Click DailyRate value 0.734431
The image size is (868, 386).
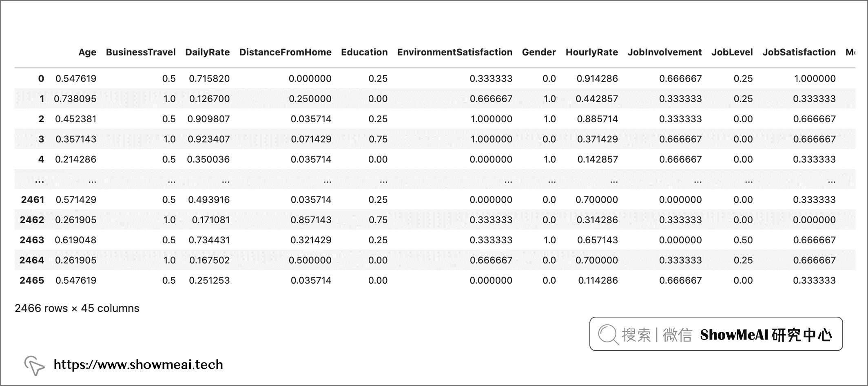[209, 240]
